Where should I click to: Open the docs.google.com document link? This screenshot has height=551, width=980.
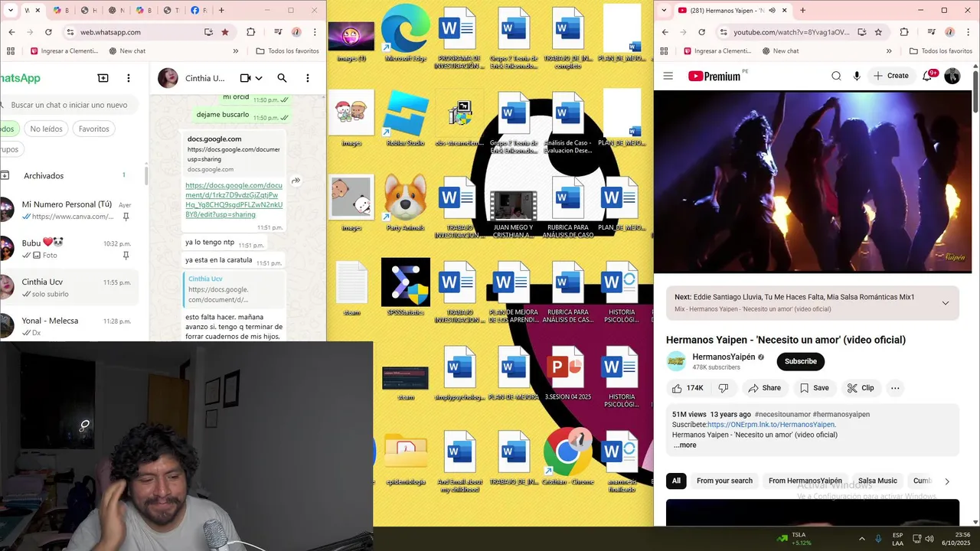coord(234,200)
